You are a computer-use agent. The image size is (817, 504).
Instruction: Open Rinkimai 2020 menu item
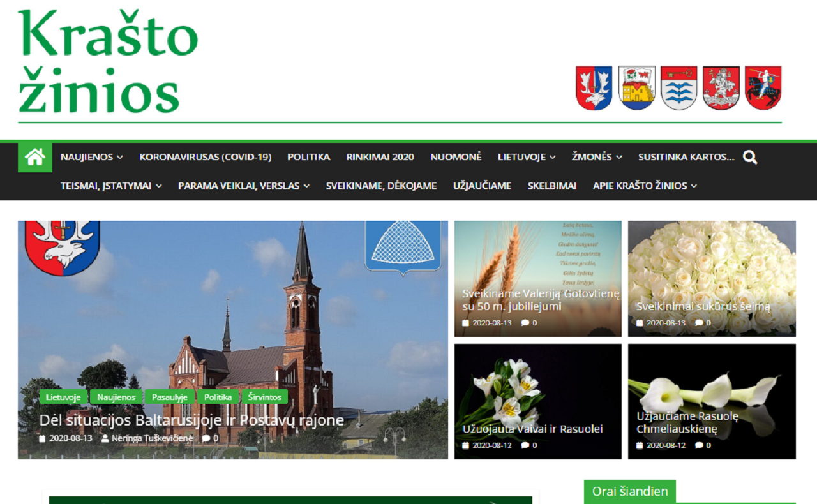(x=380, y=157)
